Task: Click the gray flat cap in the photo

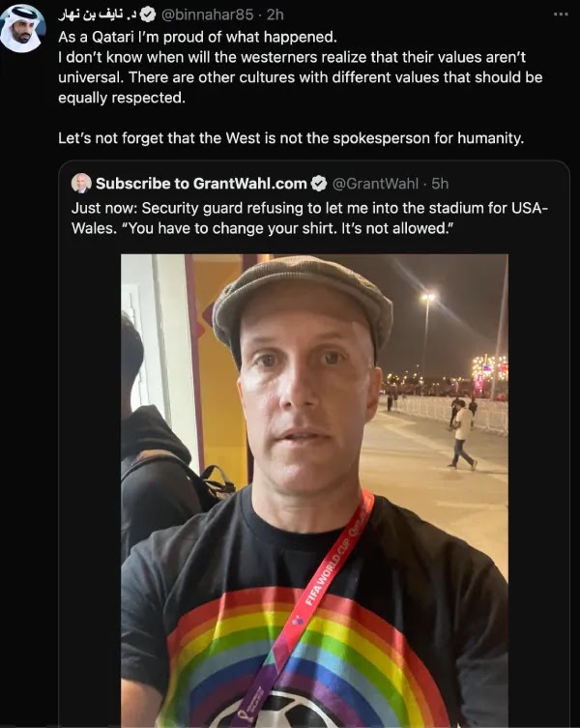Action: pyautogui.click(x=303, y=302)
